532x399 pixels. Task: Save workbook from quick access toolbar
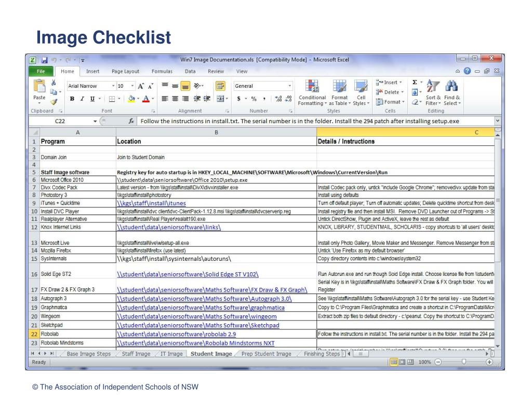click(x=45, y=60)
